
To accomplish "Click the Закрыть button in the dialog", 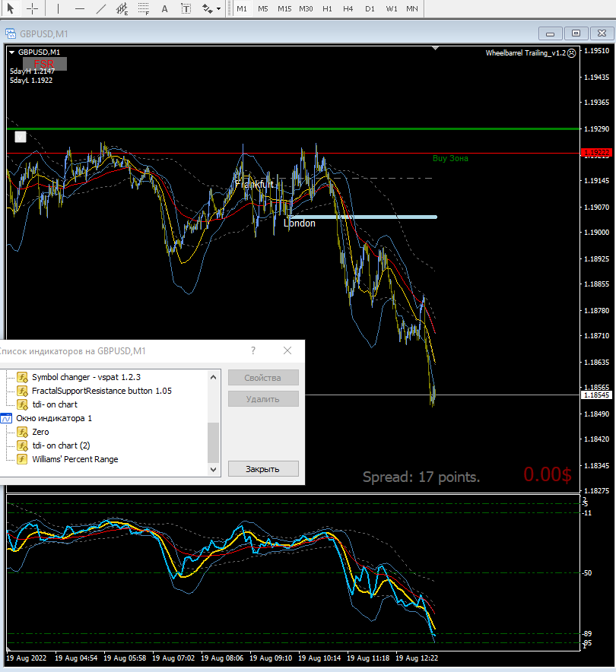I will (x=263, y=469).
